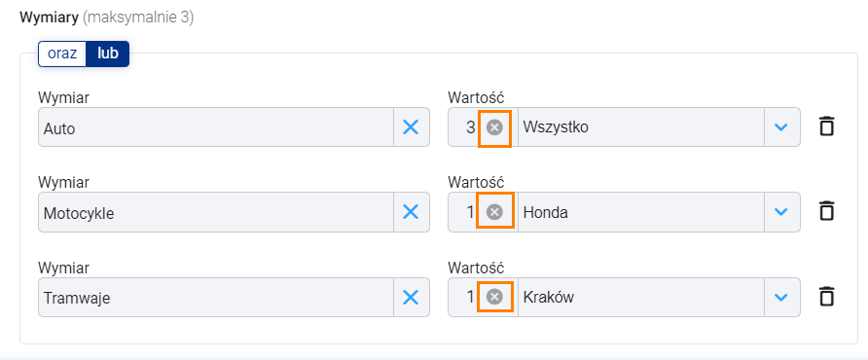The image size is (868, 360).
Task: Switch the condition toggle to oraz
Action: 62,54
